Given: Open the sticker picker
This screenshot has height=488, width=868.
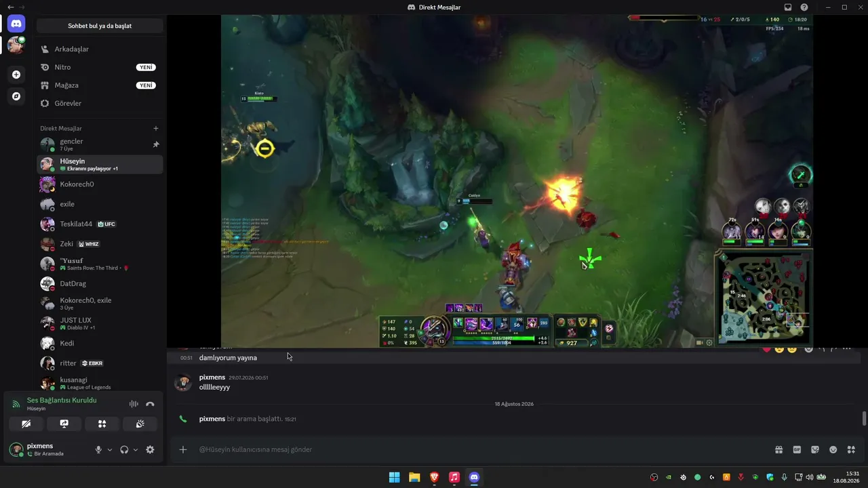Looking at the screenshot, I should (815, 449).
